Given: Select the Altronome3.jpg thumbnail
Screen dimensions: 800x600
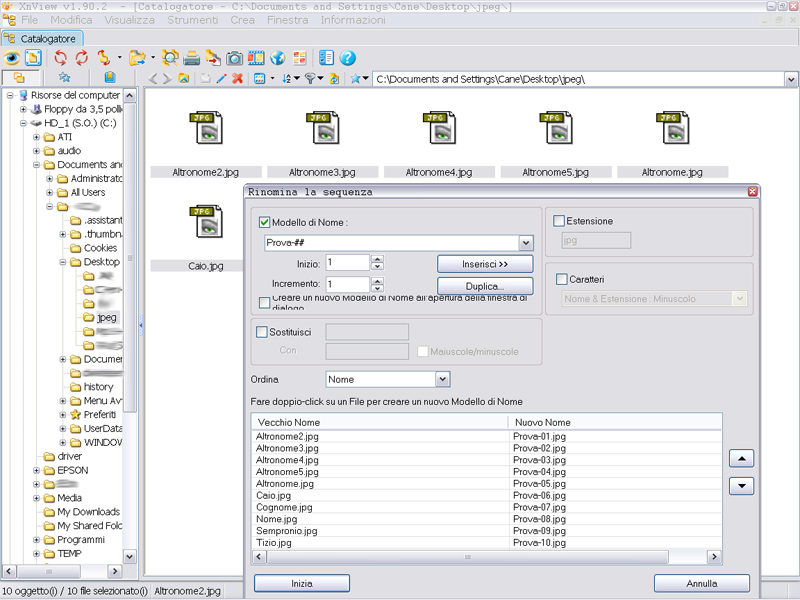Looking at the screenshot, I should (x=322, y=144).
